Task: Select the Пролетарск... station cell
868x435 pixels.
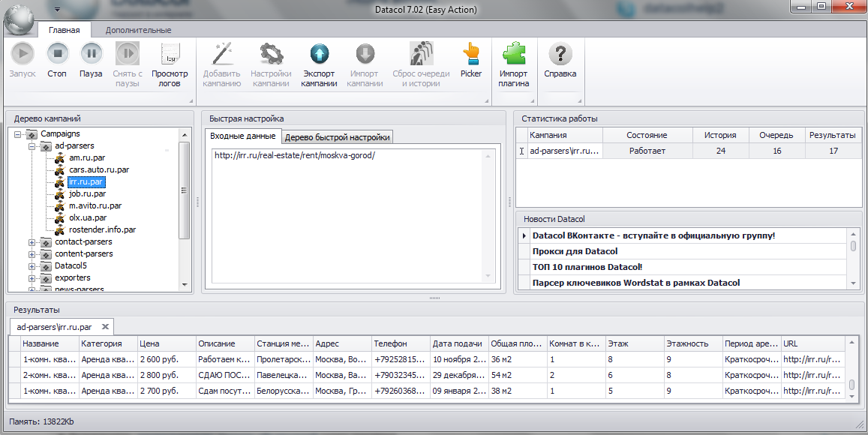Action: point(284,359)
